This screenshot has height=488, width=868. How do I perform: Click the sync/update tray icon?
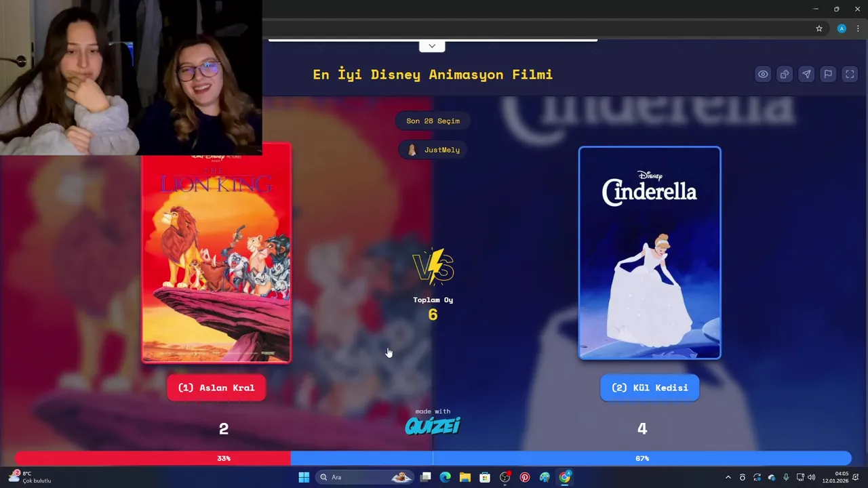(757, 477)
